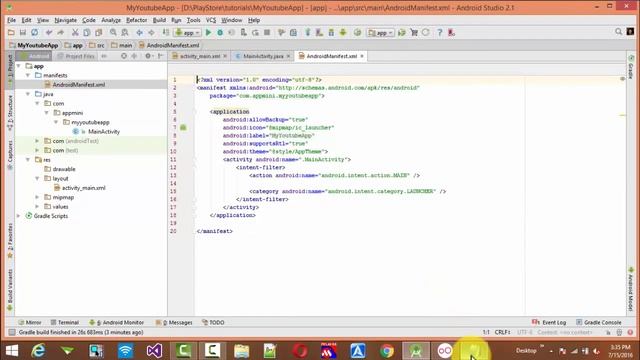Save all files using the floppy icon

[23, 32]
